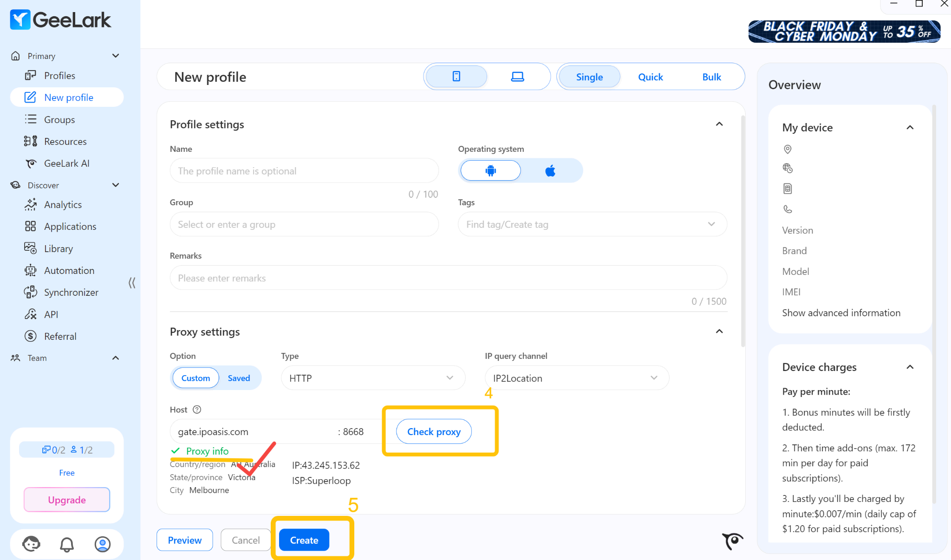The image size is (951, 560).
Task: Choose the Android operating system icon
Action: click(x=490, y=171)
